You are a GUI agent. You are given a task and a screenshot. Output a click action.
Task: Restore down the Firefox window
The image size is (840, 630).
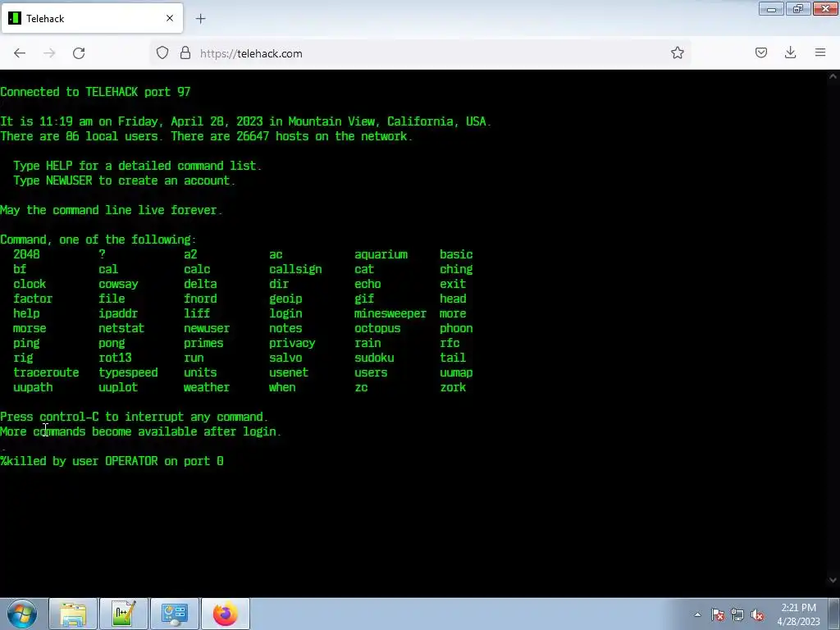coord(798,8)
